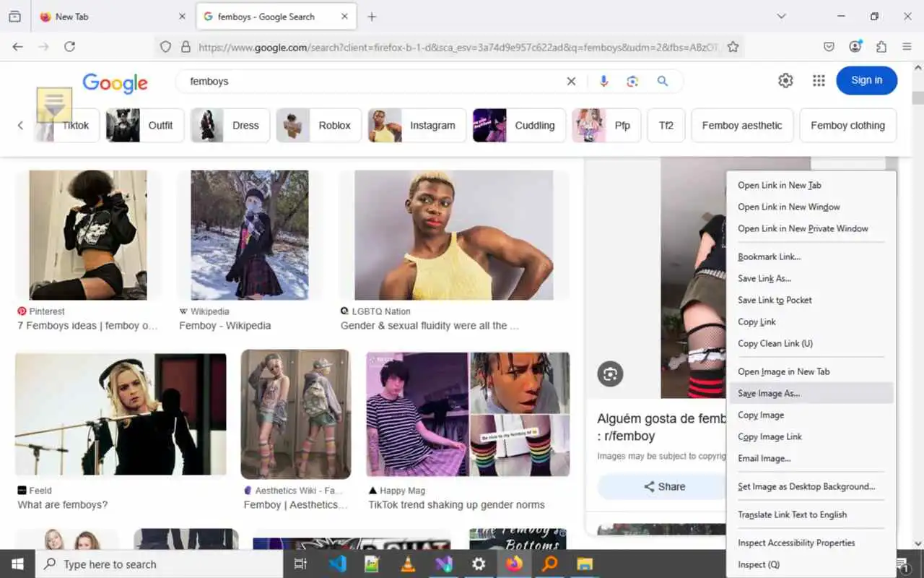Open the Femboy - Wikipedia result link
The height and width of the screenshot is (578, 924).
coord(225,326)
